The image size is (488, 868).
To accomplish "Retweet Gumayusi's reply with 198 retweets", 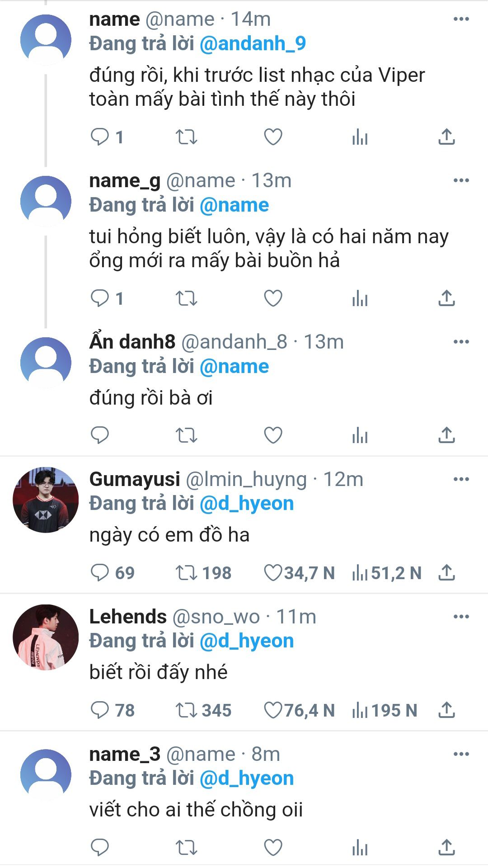I will pos(186,573).
